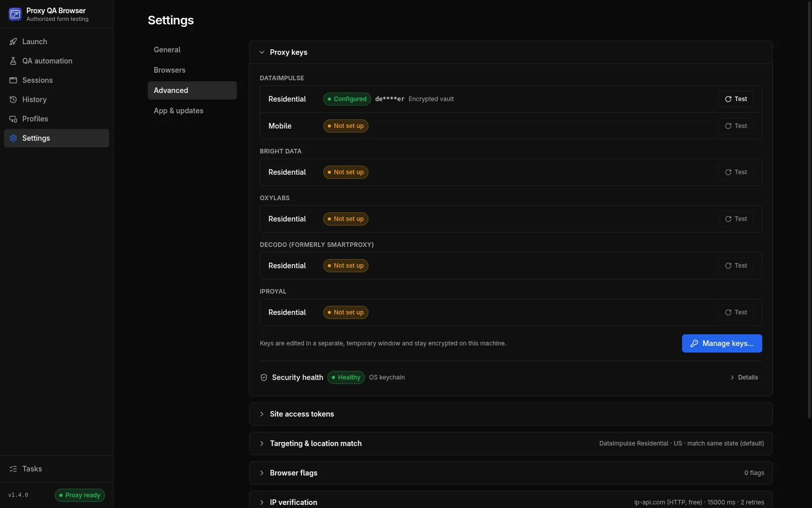Open App & updates settings tab
812x508 pixels.
(192, 111)
